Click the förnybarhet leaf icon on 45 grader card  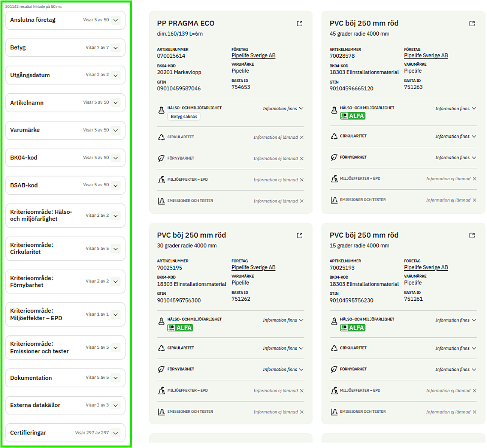[x=334, y=157]
